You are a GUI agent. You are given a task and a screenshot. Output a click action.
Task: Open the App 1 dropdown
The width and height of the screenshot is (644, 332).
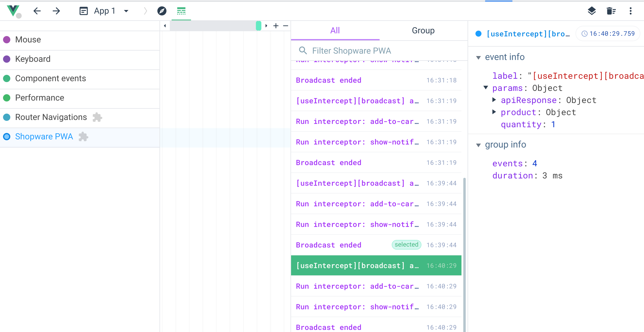[x=126, y=11]
